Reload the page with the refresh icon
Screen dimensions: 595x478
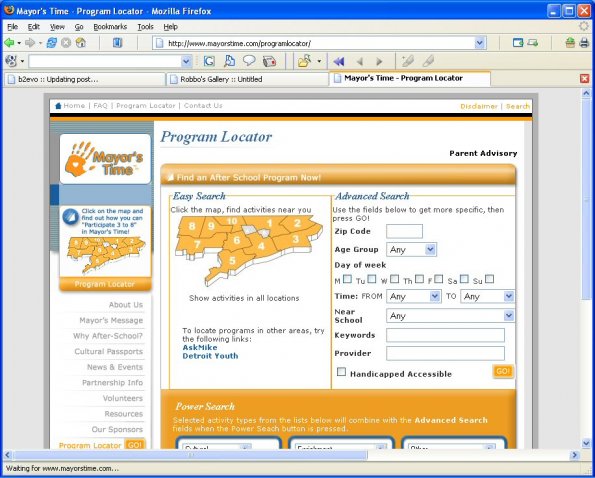(52, 43)
